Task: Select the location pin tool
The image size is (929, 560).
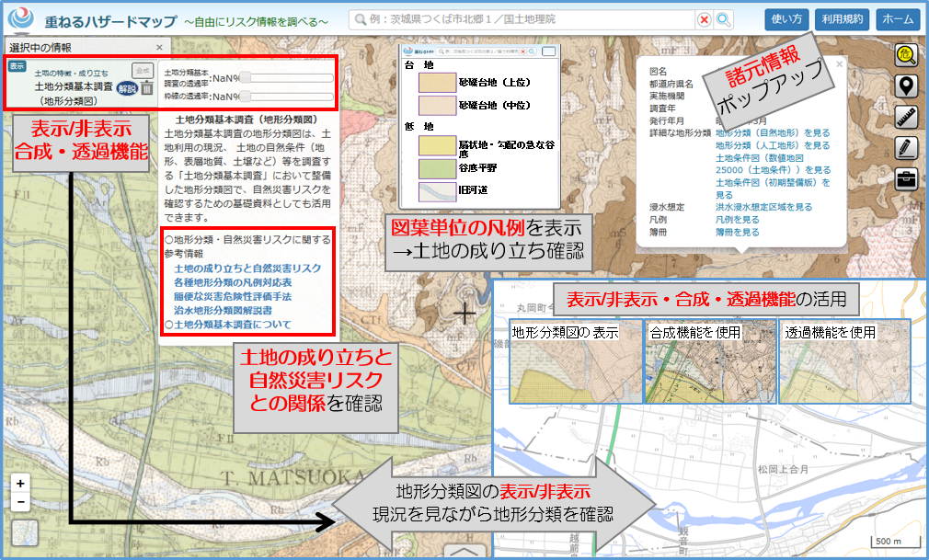Action: [x=906, y=86]
